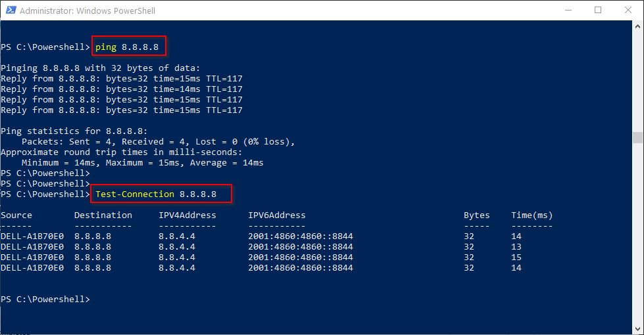This screenshot has height=335, width=644.
Task: Click the 'Source' column header
Action: click(x=16, y=215)
